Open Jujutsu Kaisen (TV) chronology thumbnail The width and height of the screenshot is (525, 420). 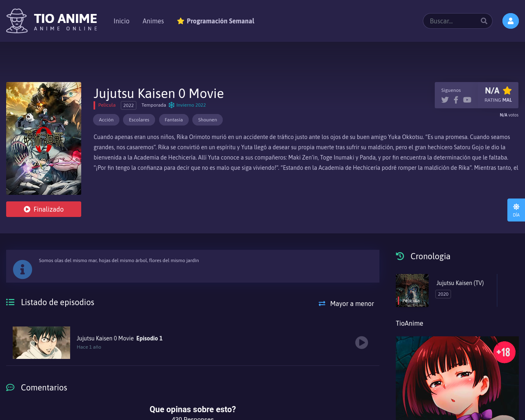pos(412,290)
